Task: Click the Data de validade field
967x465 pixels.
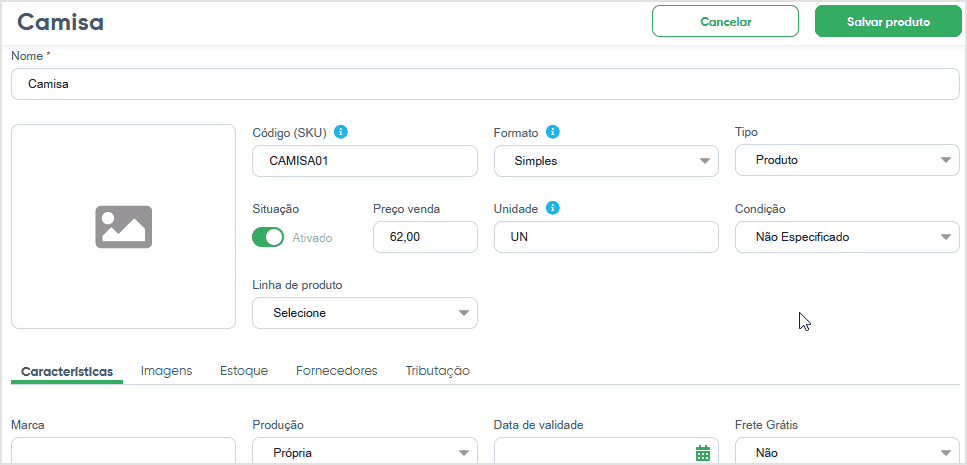Action: (x=606, y=452)
